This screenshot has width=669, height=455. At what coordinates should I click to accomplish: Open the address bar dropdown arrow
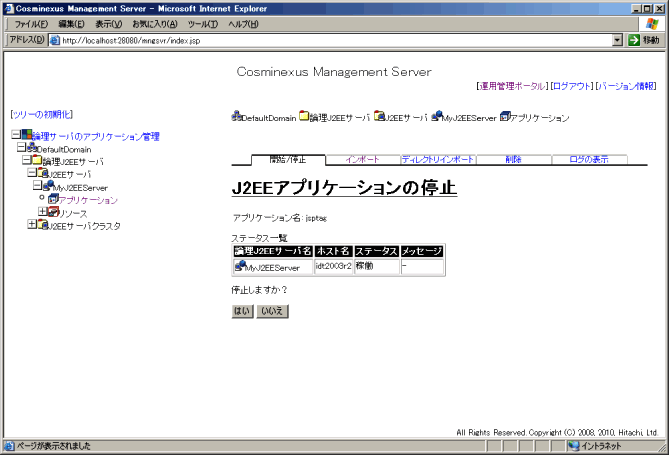click(x=617, y=41)
